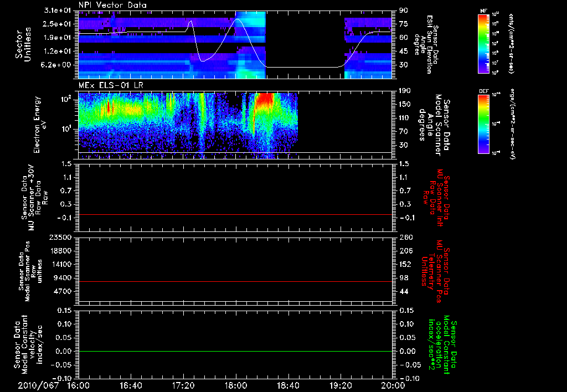
Task: Click the red 'MU Scanner Pos Telemetry' title
Action: click(436, 271)
